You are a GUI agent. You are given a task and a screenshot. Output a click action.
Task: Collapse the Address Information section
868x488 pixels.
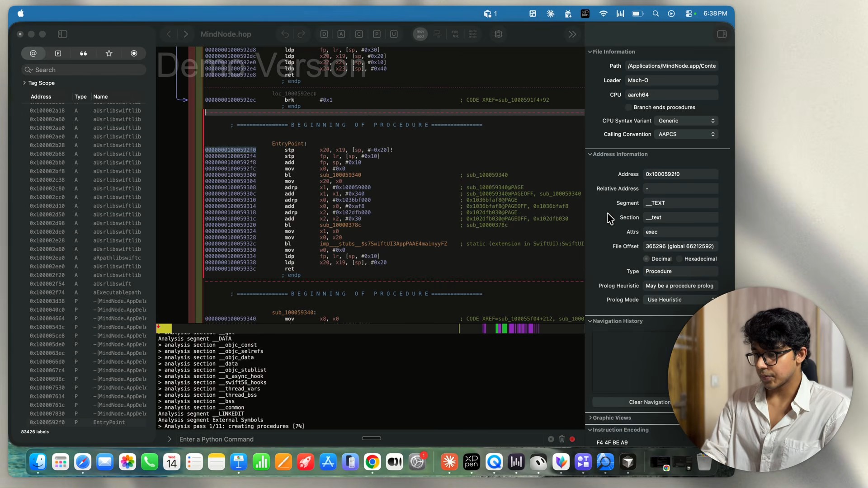pyautogui.click(x=590, y=154)
